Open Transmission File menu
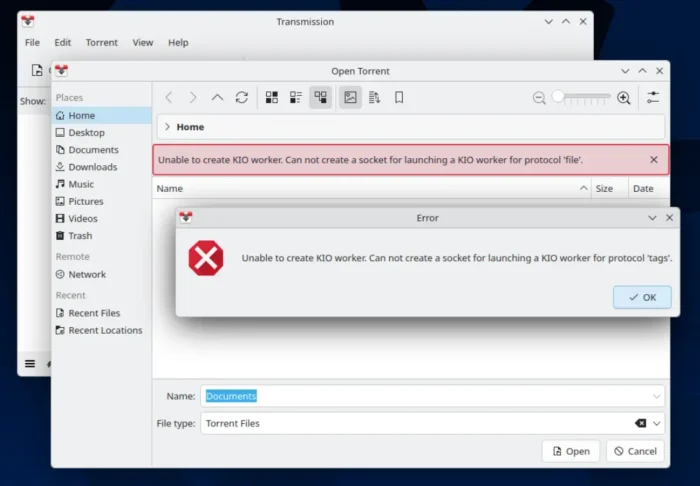The image size is (700, 486). [x=32, y=42]
